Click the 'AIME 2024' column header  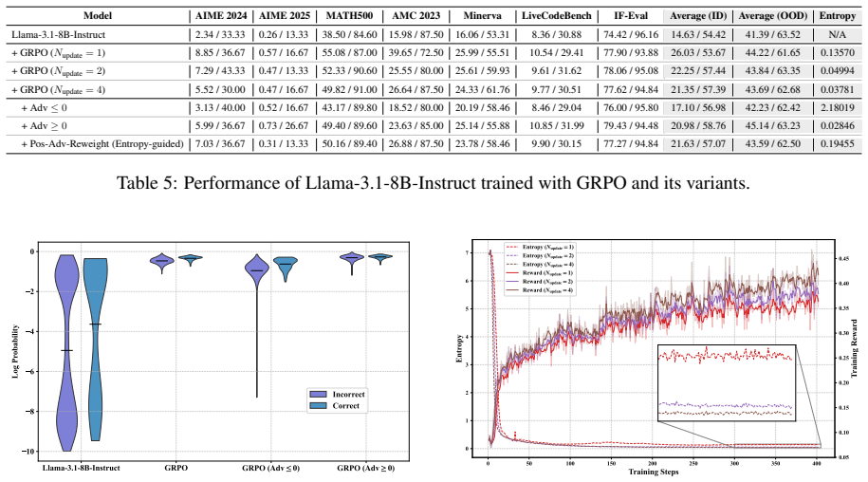point(221,16)
